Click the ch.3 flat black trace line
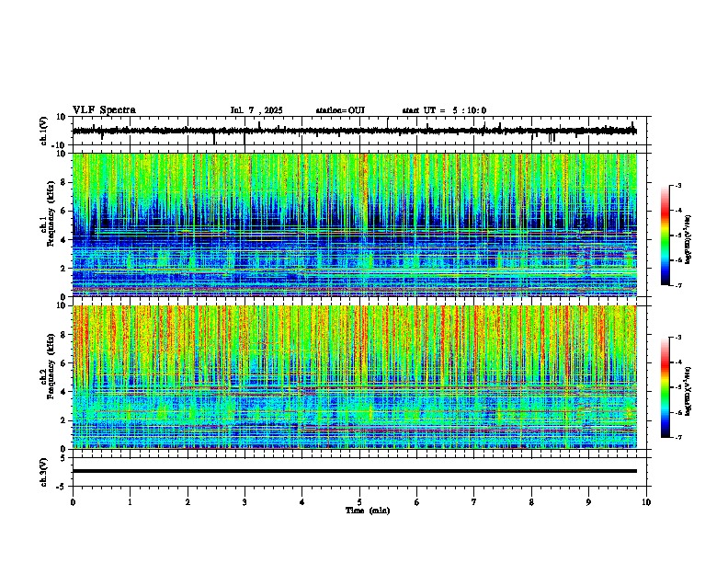The width and height of the screenshot is (728, 563). click(355, 471)
